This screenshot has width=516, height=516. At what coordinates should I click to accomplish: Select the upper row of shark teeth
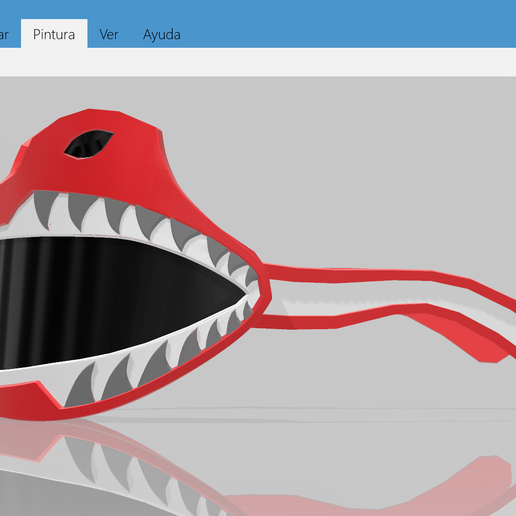[143, 223]
